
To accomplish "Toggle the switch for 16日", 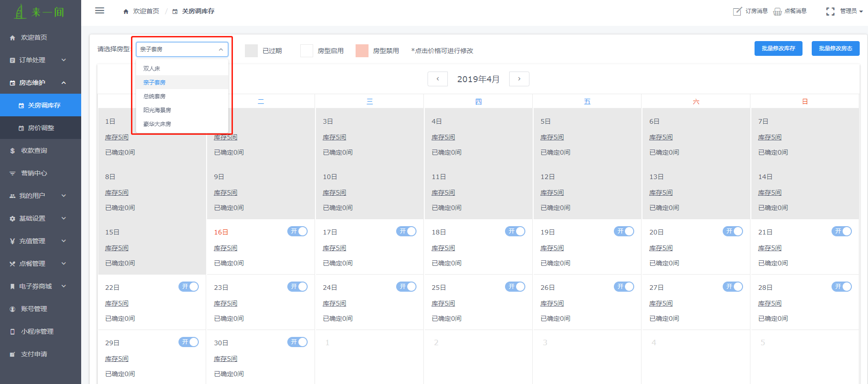I will pos(297,231).
